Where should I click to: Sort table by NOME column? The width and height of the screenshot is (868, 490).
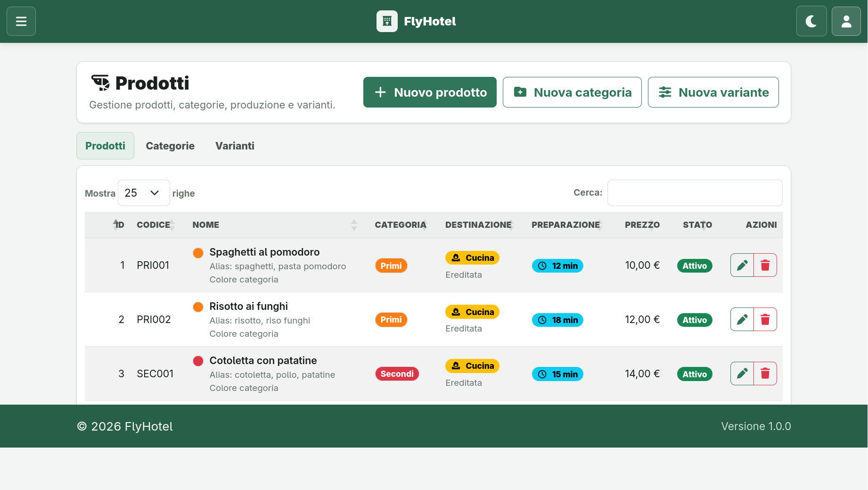coord(277,225)
